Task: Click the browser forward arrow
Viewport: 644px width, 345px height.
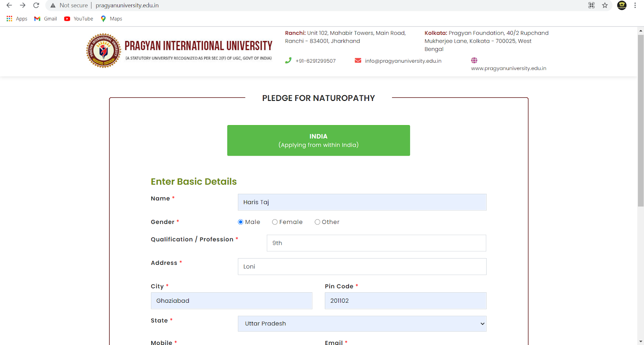Action: tap(23, 5)
